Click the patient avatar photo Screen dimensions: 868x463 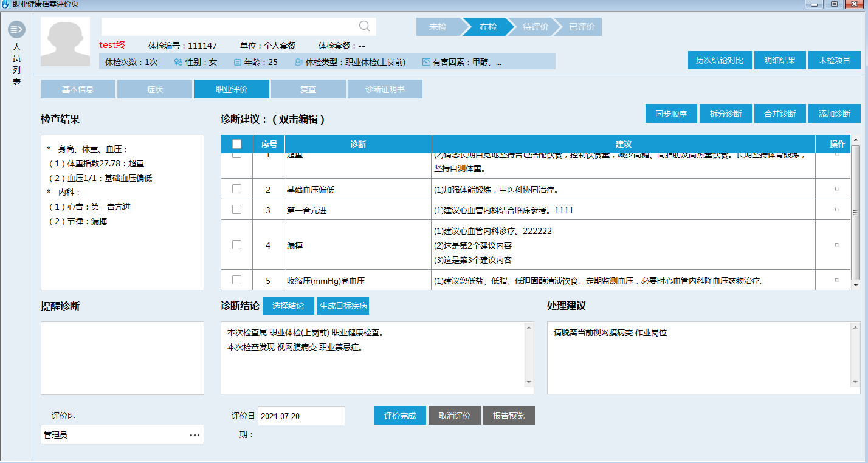tap(65, 41)
